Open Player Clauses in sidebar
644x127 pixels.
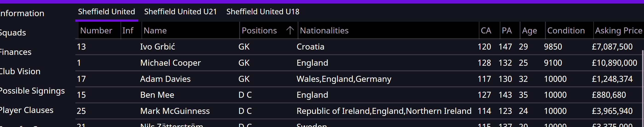pos(26,110)
